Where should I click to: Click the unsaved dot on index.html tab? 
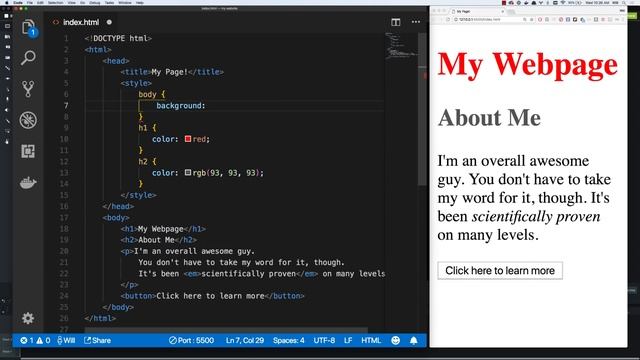tap(109, 22)
